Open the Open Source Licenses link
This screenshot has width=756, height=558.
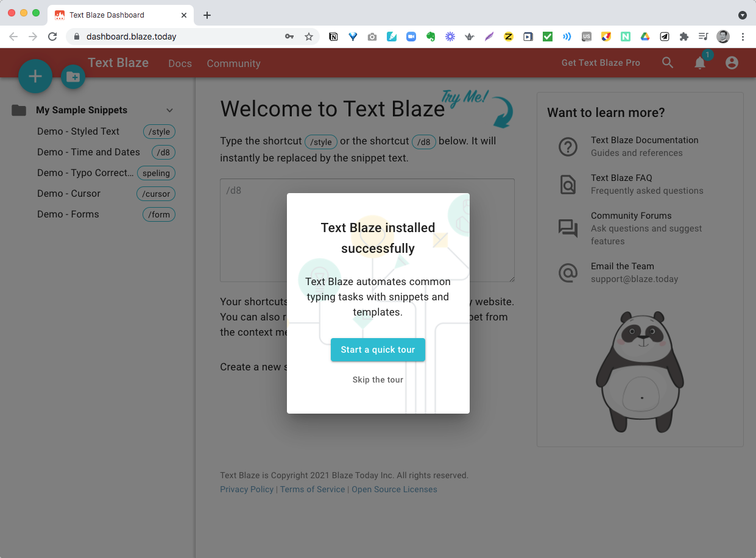click(394, 489)
